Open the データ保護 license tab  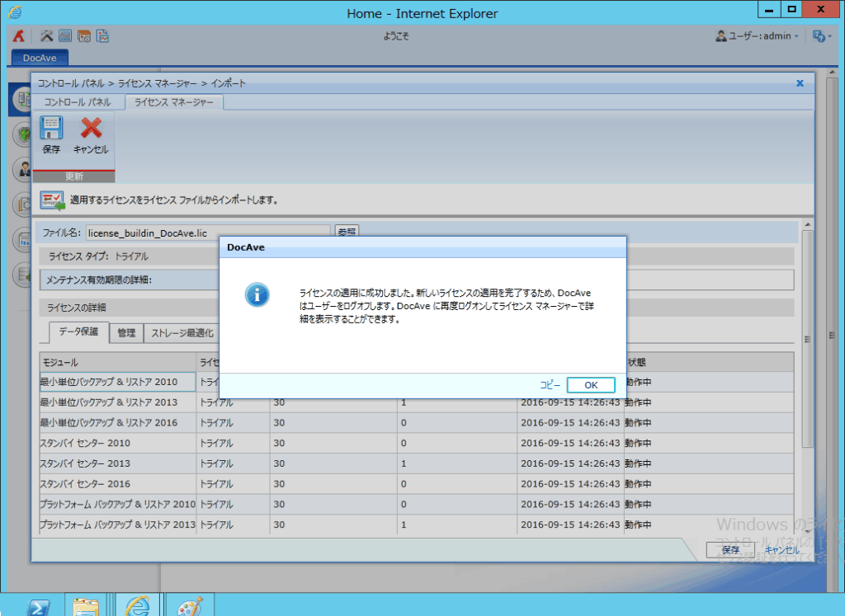point(78,332)
